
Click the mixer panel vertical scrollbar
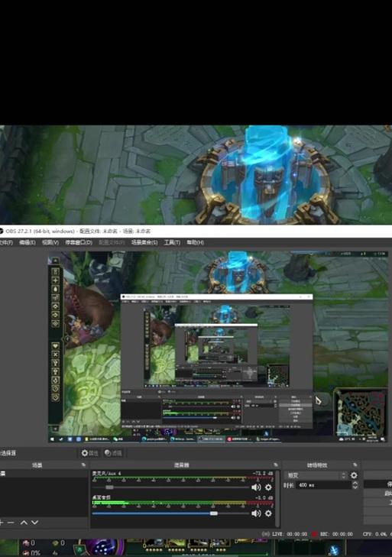click(x=277, y=498)
